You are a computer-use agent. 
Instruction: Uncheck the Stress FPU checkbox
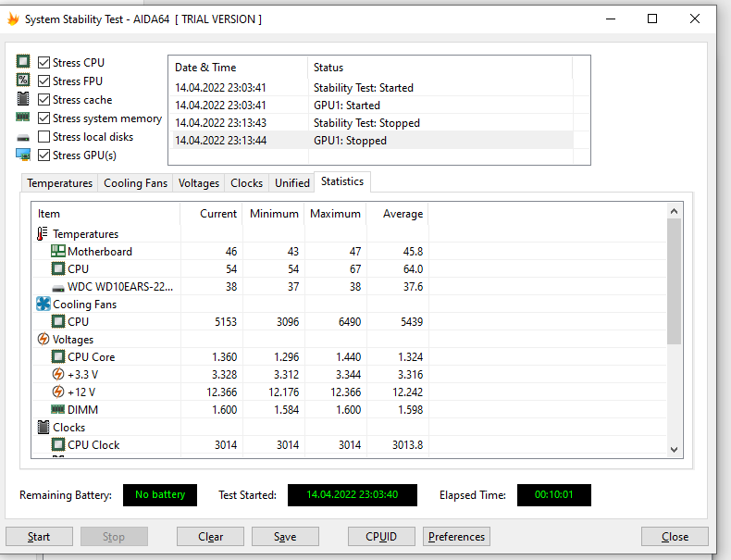(43, 81)
